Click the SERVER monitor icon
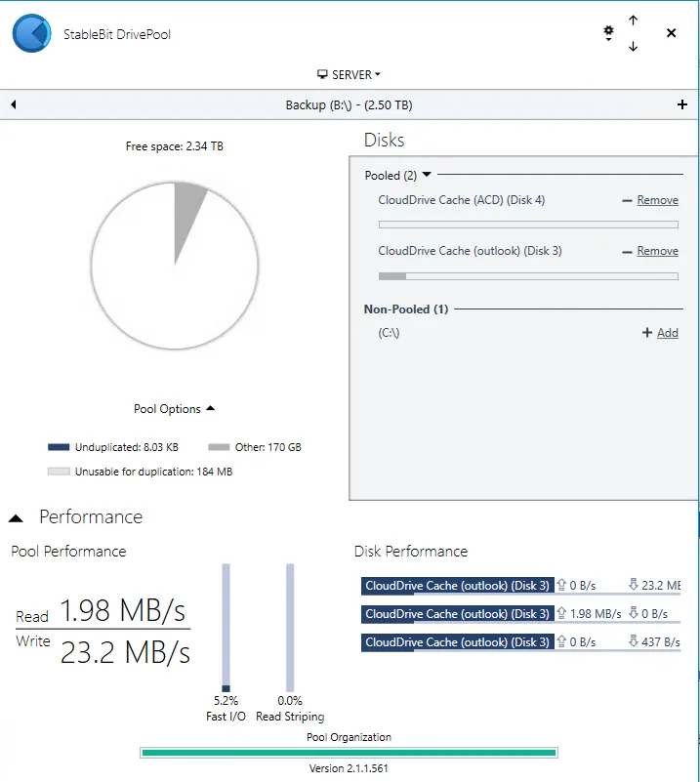This screenshot has width=700, height=782. coord(321,73)
